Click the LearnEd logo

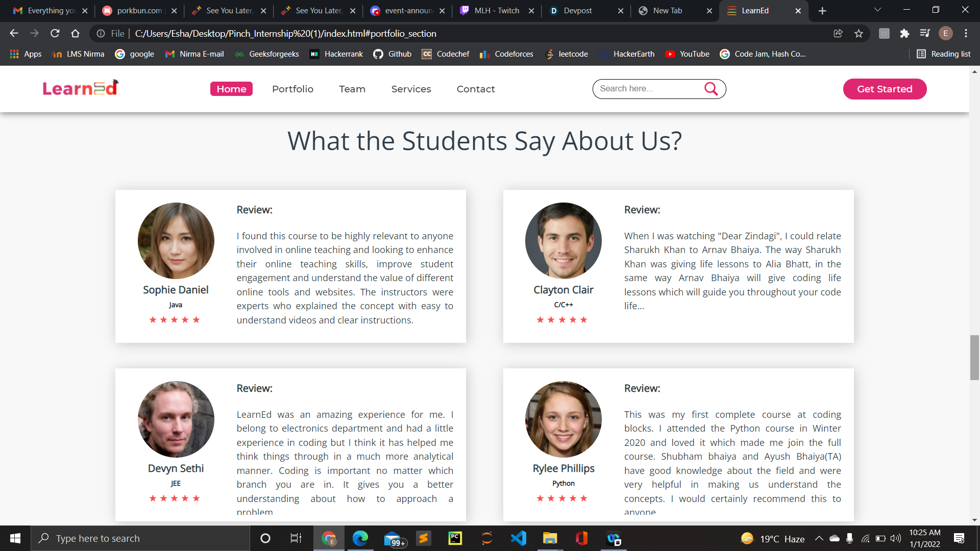pyautogui.click(x=80, y=88)
